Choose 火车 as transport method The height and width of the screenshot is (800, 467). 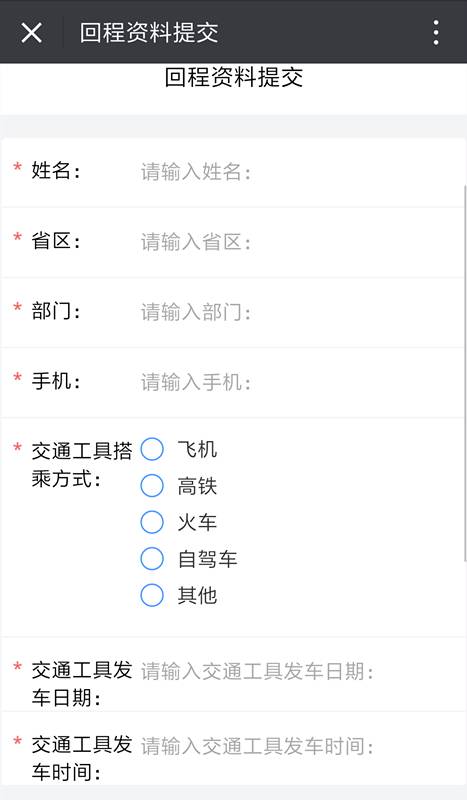[x=152, y=522]
